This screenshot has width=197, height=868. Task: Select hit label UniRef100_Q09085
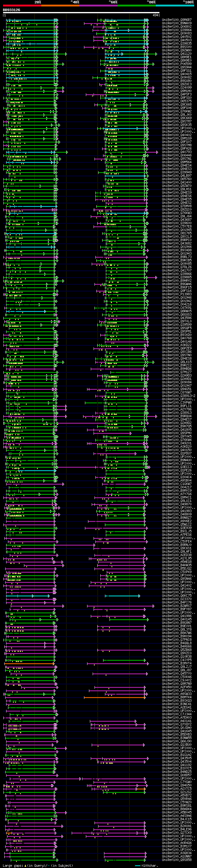tap(177, 264)
